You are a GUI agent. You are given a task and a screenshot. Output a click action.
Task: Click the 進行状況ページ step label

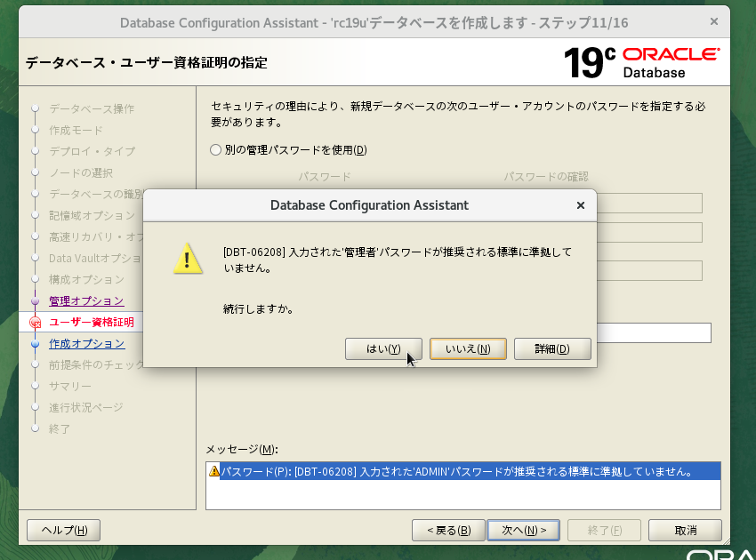[85, 407]
